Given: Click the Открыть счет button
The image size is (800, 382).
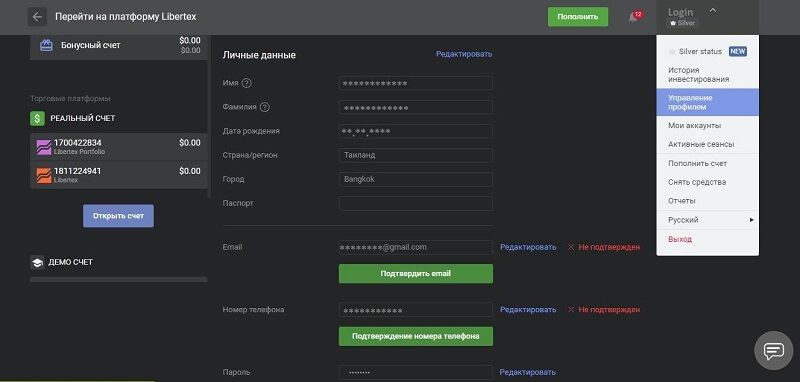Looking at the screenshot, I should 118,216.
